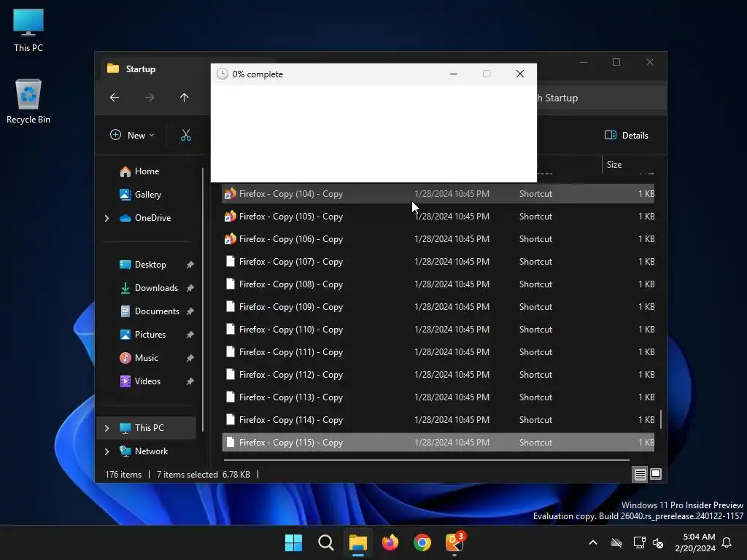Screen dimensions: 747x560
Task: Minimize the 0% complete dialog
Action: (454, 74)
